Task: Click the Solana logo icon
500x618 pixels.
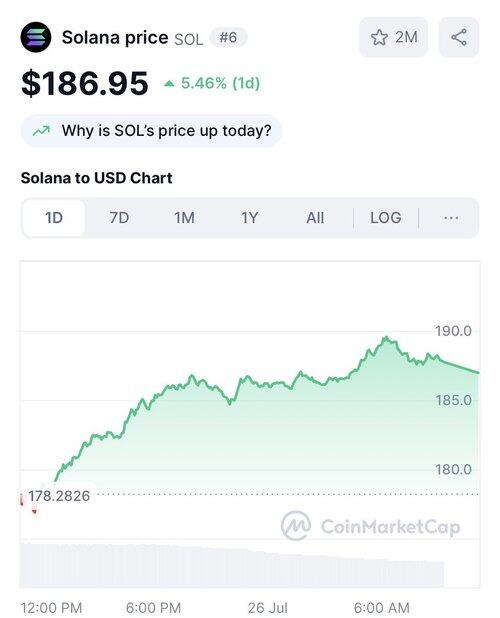Action: coord(36,37)
